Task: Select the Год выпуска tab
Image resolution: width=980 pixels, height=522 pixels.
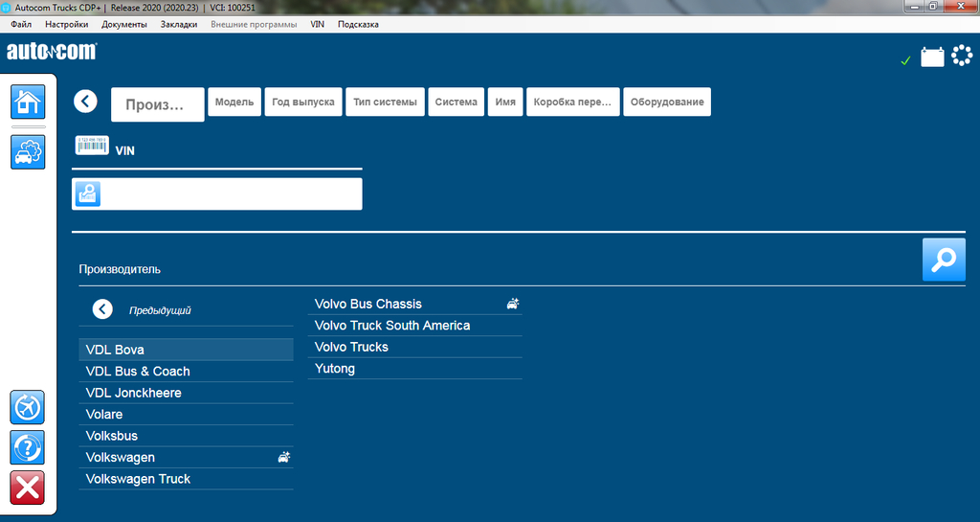Action: coord(303,102)
